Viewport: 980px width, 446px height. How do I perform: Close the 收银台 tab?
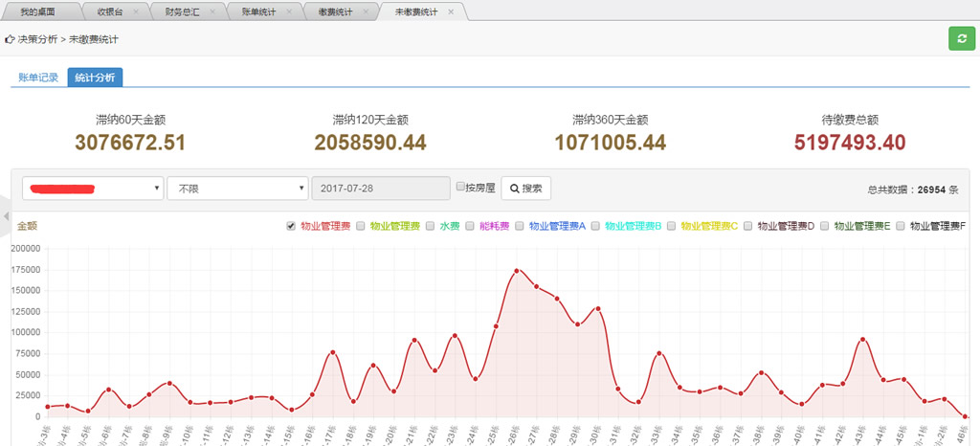tap(136, 11)
